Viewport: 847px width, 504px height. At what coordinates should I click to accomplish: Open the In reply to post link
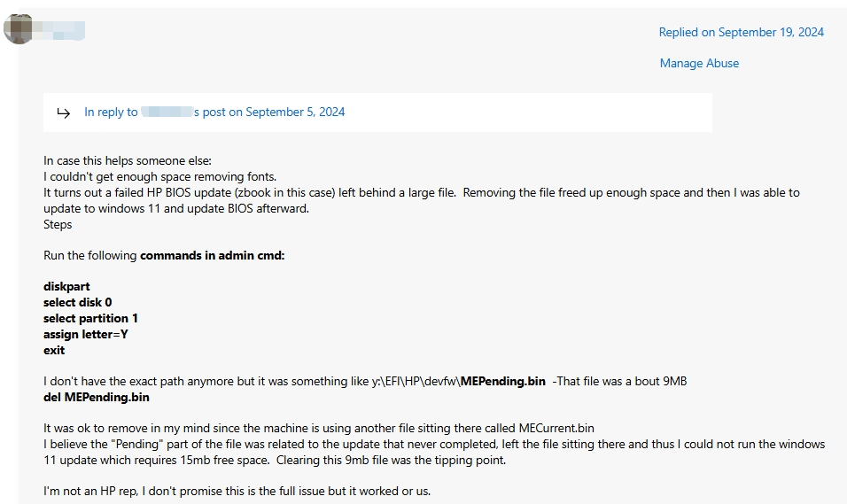click(x=214, y=112)
